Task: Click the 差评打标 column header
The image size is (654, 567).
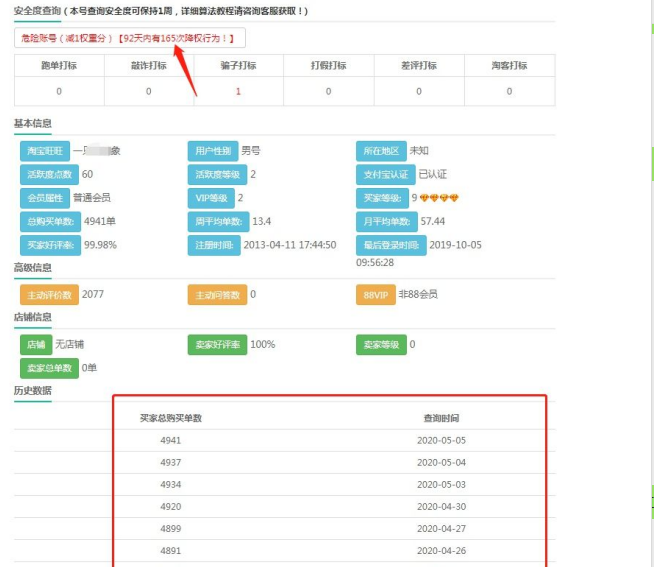Action: click(419, 66)
